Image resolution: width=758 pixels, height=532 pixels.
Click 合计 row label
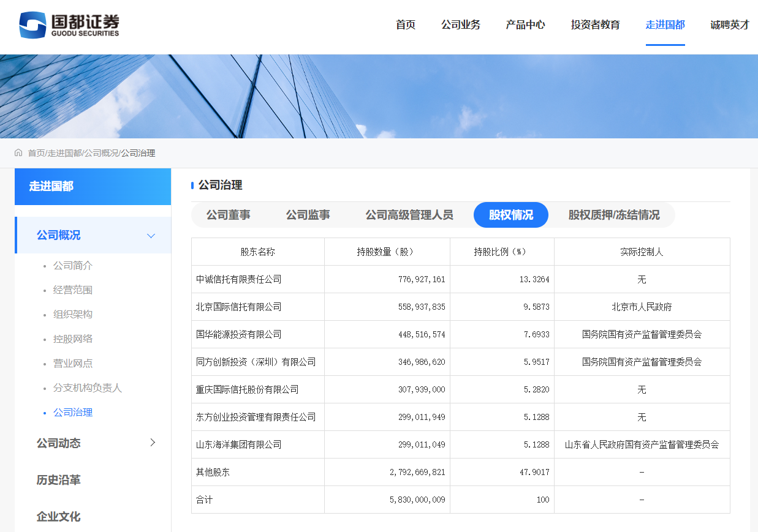(x=205, y=500)
